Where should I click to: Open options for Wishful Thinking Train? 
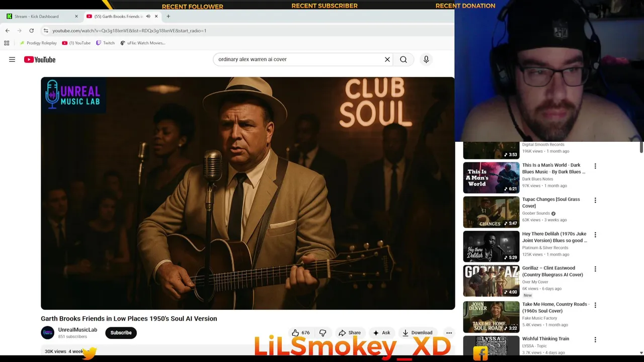click(x=595, y=340)
